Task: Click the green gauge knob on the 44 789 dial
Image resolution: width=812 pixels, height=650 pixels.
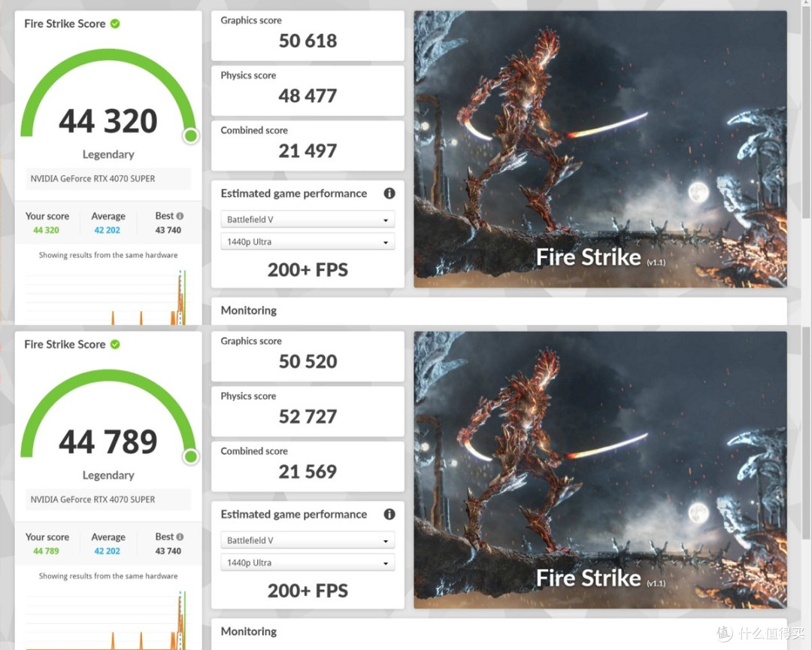Action: (190, 457)
